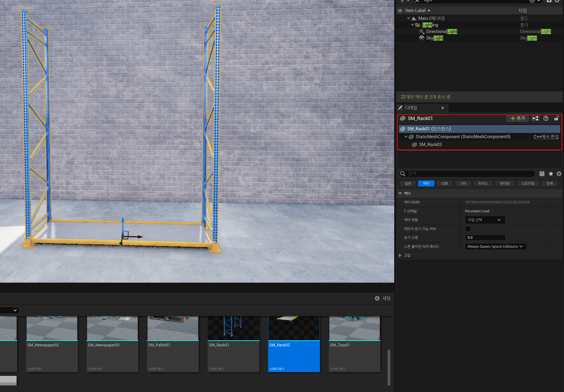Toggle the Can Be Damaged checkbox

tap(468, 229)
